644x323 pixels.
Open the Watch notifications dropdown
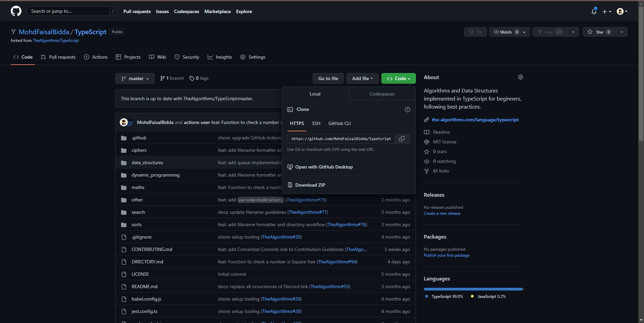(x=509, y=32)
